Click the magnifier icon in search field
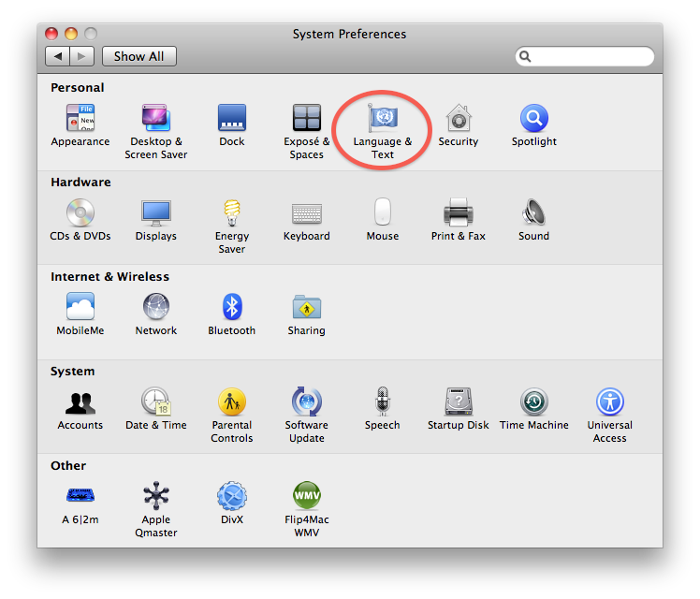 coord(525,56)
